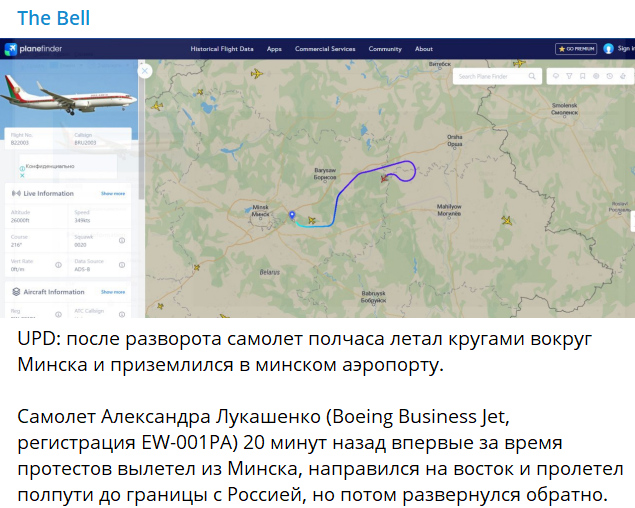Click the share icon in map toolbar
This screenshot has width=635, height=508.
click(623, 76)
